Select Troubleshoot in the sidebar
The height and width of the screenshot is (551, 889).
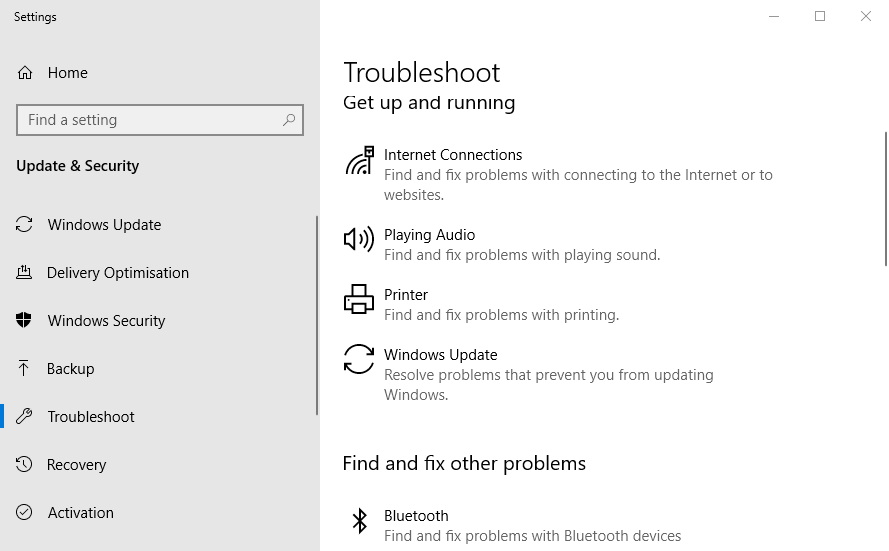coord(90,417)
